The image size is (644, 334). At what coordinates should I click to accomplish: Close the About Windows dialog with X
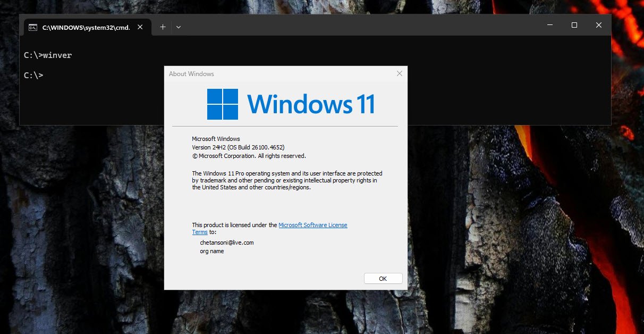pyautogui.click(x=400, y=73)
